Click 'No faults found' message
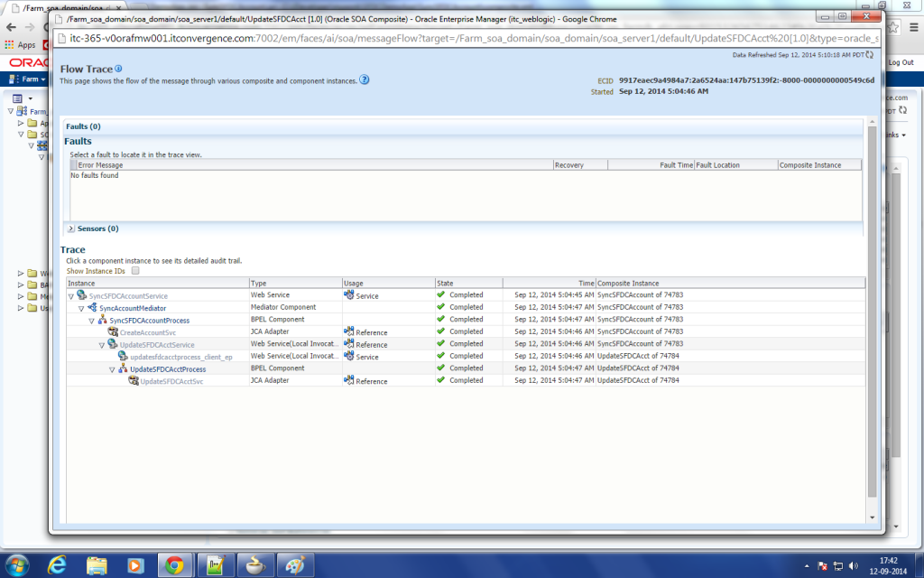924x578 pixels. pyautogui.click(x=94, y=175)
